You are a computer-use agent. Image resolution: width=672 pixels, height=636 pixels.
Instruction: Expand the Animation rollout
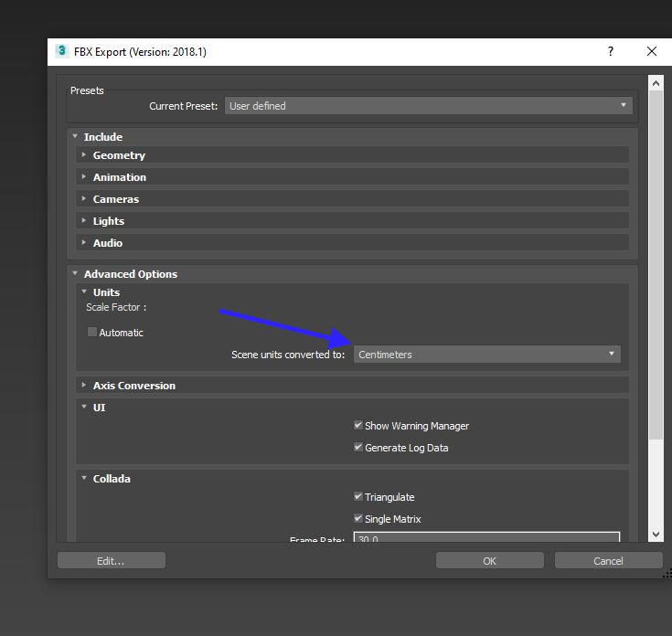coord(119,177)
